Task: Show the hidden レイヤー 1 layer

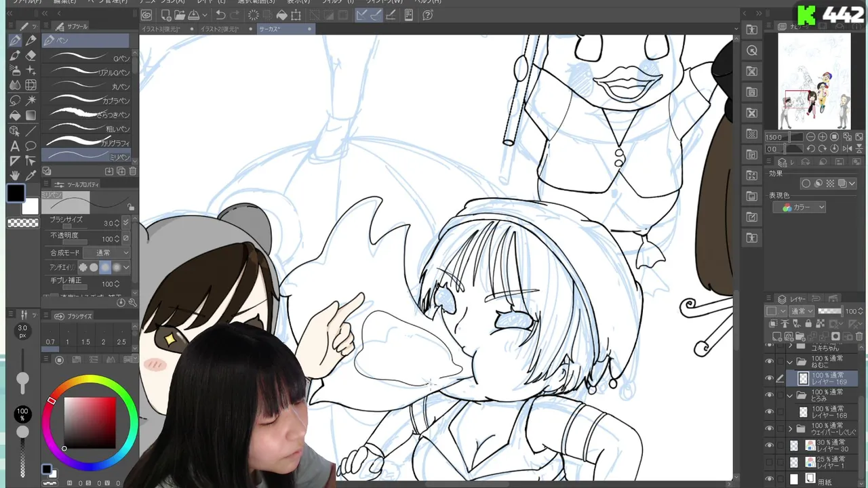Action: click(769, 462)
